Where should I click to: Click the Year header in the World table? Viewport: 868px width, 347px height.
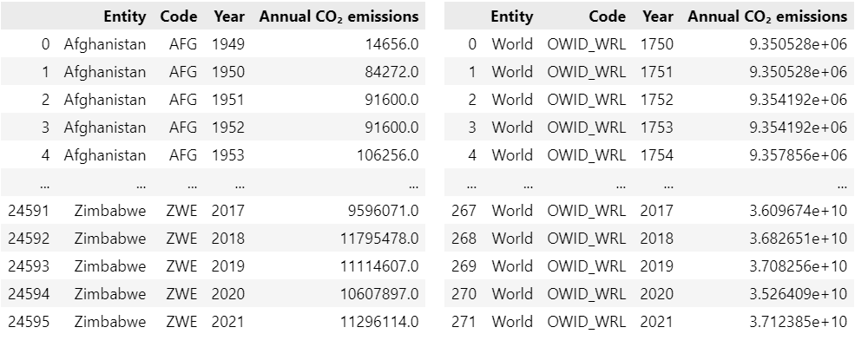click(658, 16)
